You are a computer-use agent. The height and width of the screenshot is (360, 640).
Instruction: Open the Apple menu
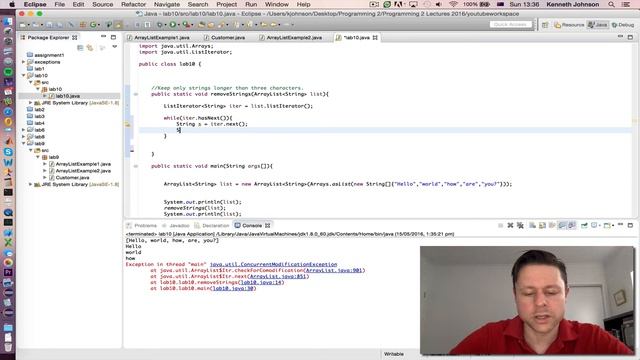[x=12, y=4]
